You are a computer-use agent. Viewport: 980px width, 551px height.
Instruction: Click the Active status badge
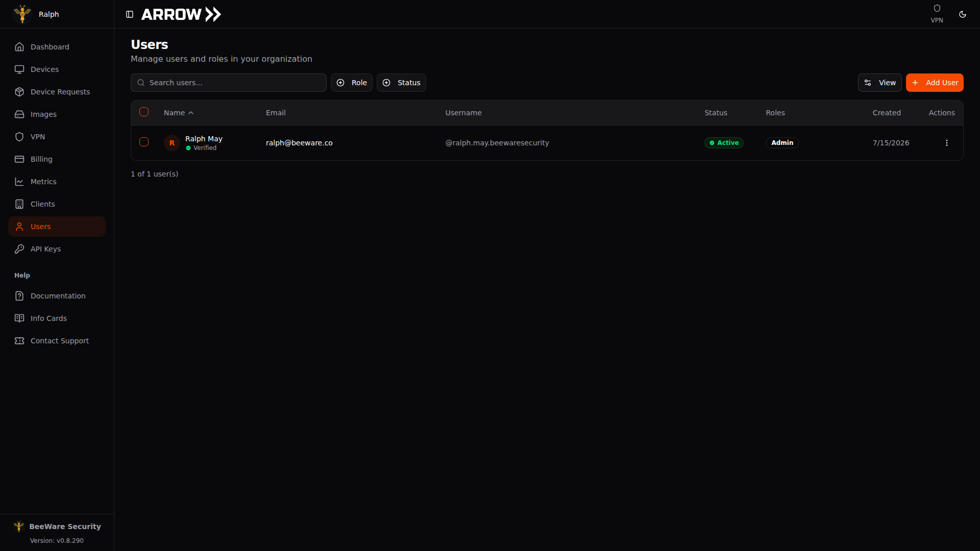click(x=724, y=143)
